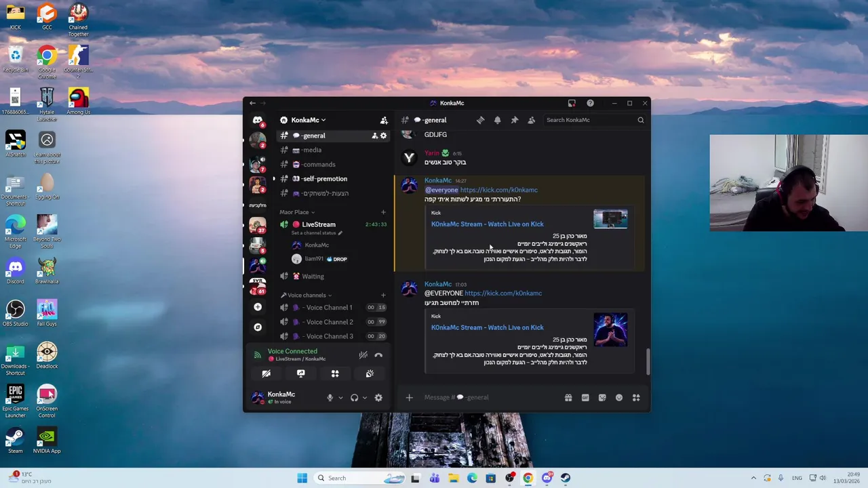Edit channel status pencil icon under LiveStream
Image resolution: width=868 pixels, height=488 pixels.
tap(340, 233)
